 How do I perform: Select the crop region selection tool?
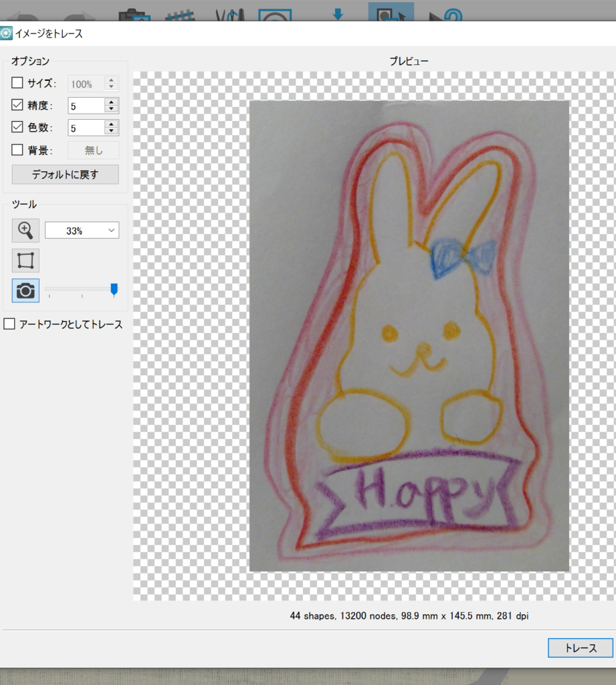click(25, 260)
